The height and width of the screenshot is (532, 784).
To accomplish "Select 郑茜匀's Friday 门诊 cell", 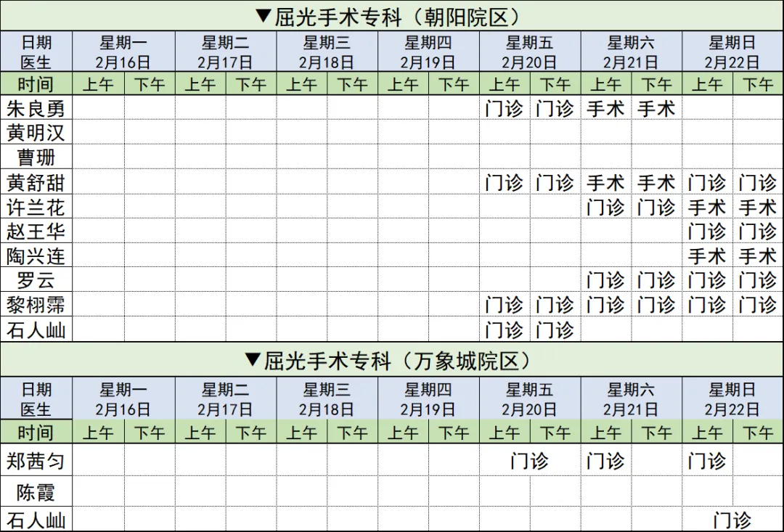I will tap(529, 461).
